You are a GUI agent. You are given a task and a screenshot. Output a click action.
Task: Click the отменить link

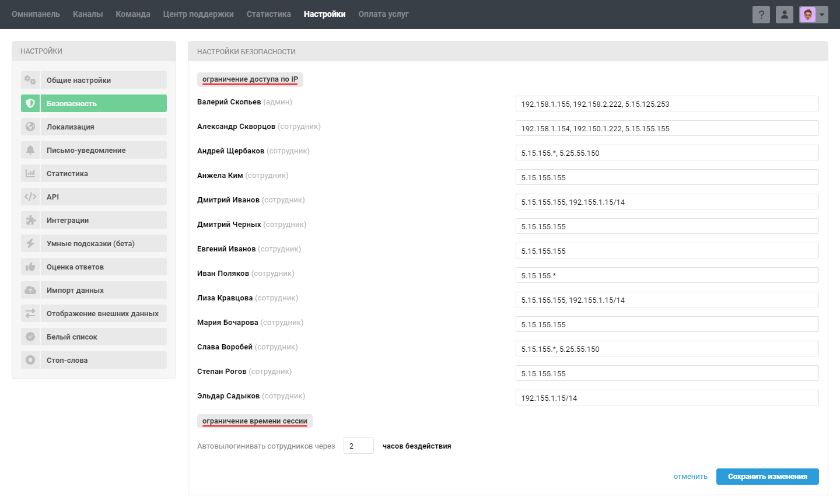[691, 477]
